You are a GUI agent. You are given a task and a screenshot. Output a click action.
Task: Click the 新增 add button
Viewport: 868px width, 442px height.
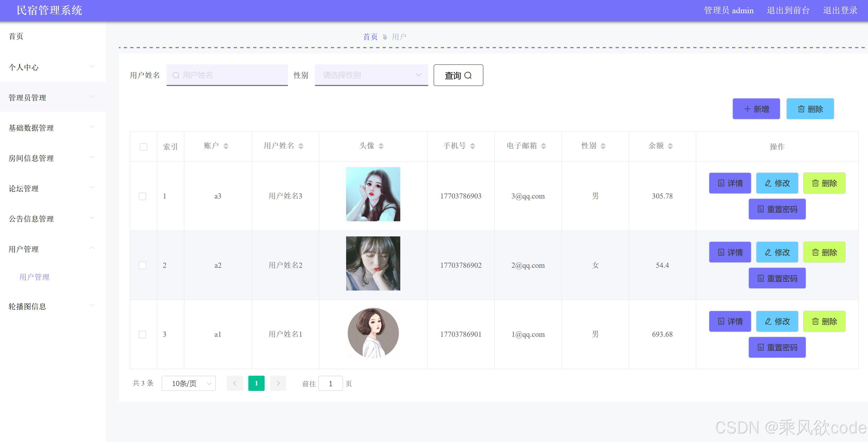click(x=756, y=109)
